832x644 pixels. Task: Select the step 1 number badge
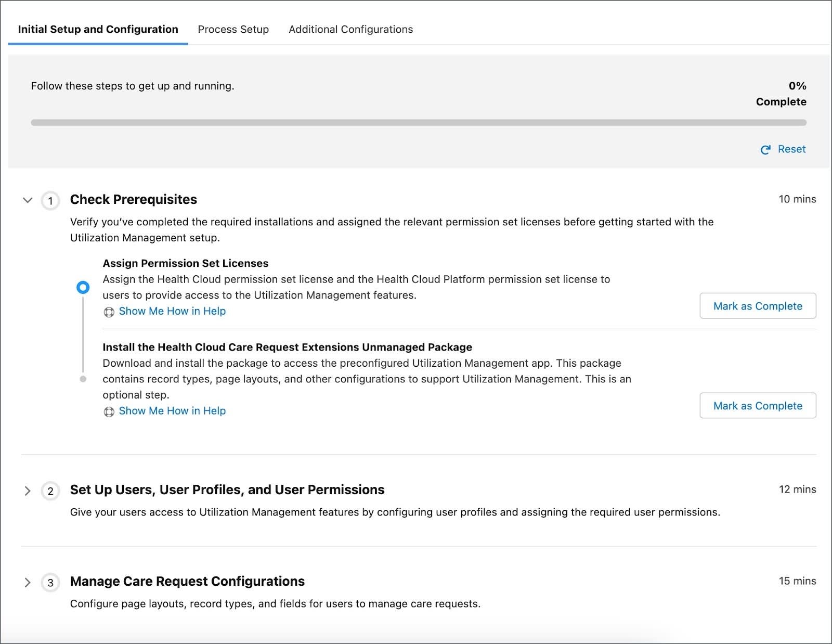[50, 201]
